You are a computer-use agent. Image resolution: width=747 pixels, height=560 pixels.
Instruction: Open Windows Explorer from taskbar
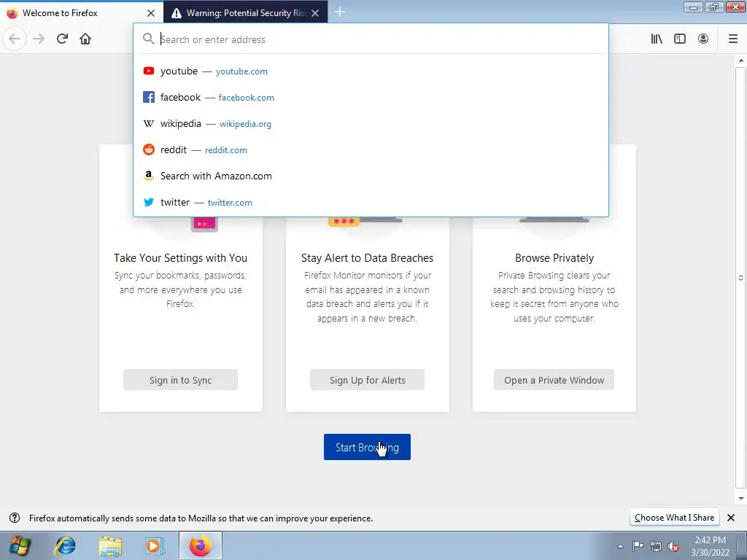[110, 545]
